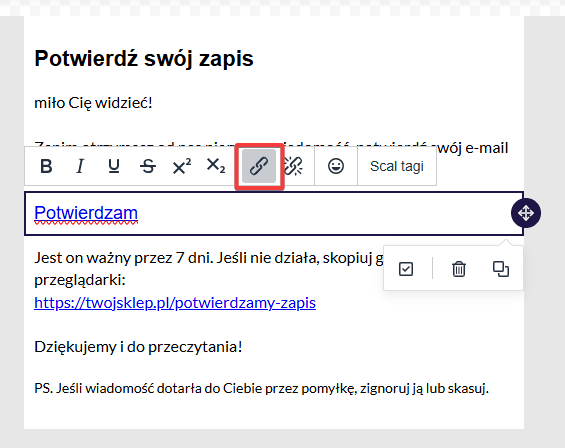Image resolution: width=565 pixels, height=448 pixels.
Task: Click the move block handle with four arrows
Action: [x=526, y=213]
